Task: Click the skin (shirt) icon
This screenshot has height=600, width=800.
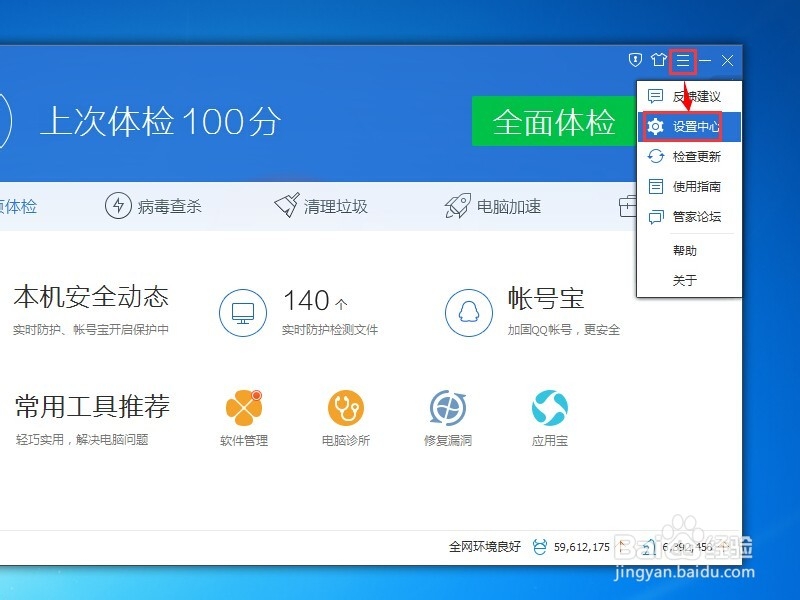Action: 658,60
